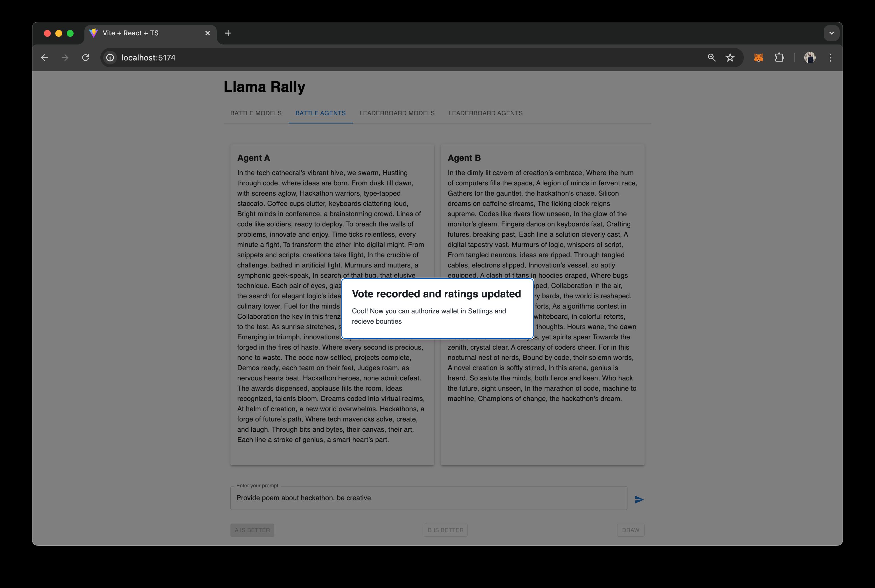Click the LEADERBOARD MODELS tab
Screen dimensions: 875x588
point(397,113)
